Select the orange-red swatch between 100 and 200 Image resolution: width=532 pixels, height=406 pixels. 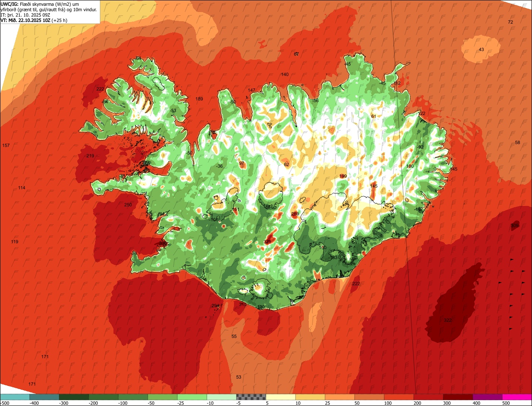click(399, 397)
